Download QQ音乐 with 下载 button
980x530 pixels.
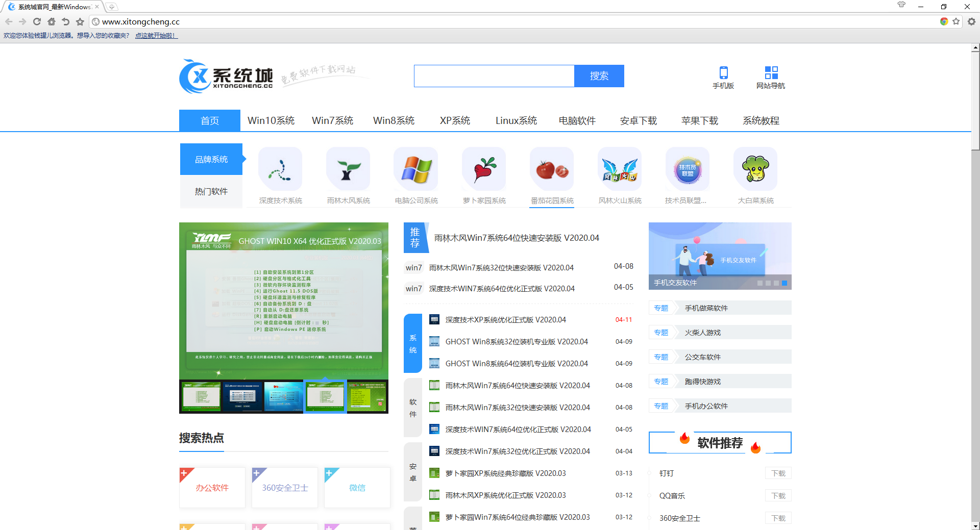(x=778, y=496)
